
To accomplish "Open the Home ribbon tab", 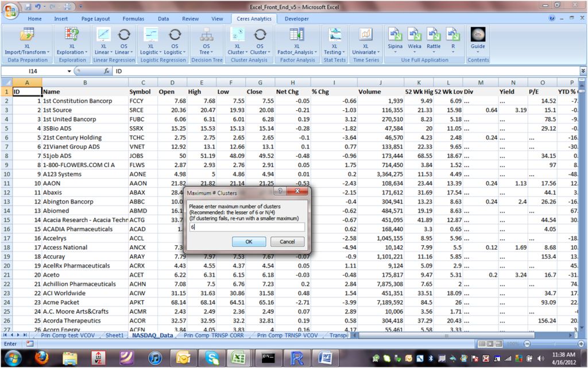I will (x=34, y=19).
